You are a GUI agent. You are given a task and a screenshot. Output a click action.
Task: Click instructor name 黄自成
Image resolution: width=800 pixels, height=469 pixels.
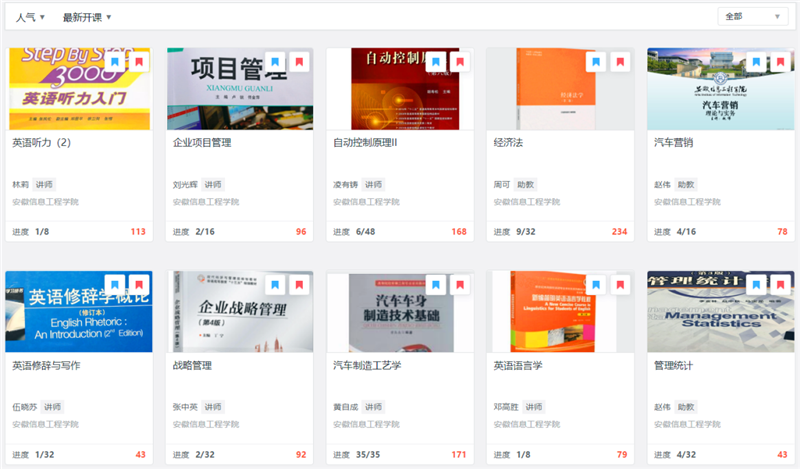(x=345, y=407)
